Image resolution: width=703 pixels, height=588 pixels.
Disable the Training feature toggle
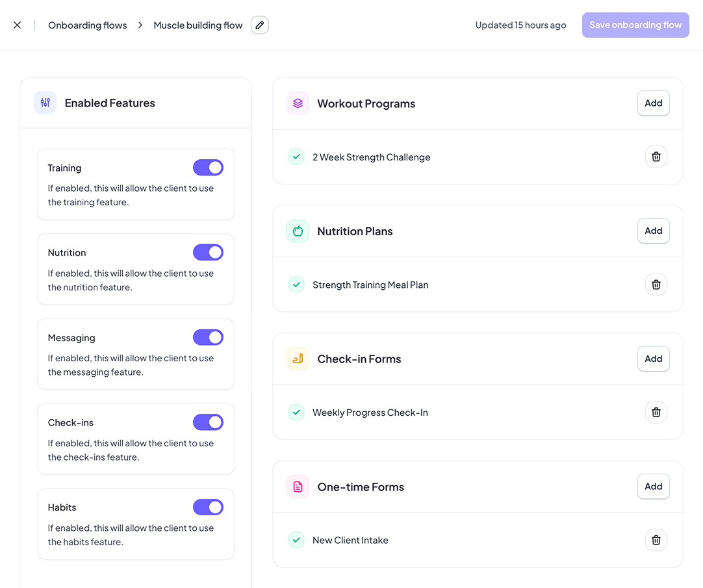(208, 168)
